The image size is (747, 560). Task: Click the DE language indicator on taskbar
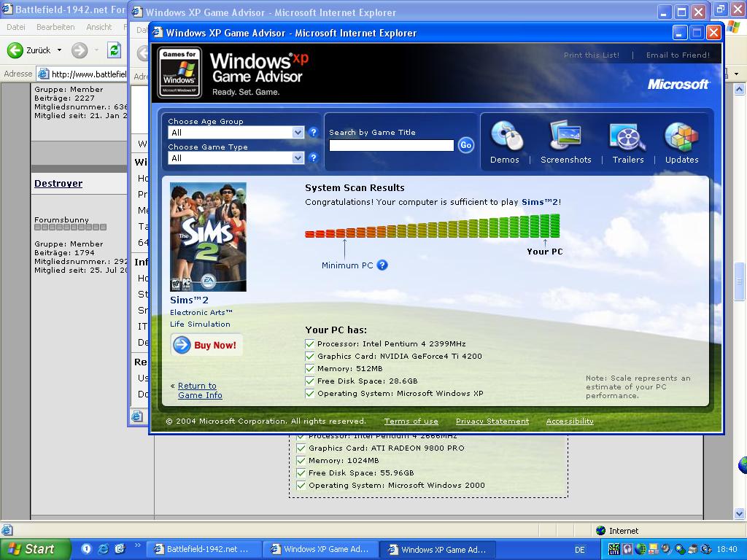click(x=580, y=550)
